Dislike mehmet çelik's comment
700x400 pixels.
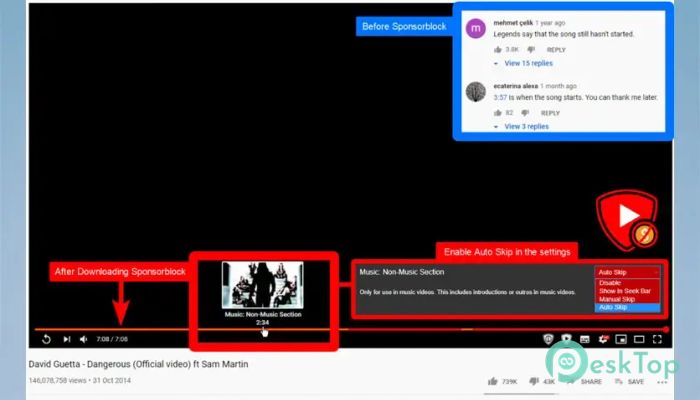pyautogui.click(x=531, y=50)
